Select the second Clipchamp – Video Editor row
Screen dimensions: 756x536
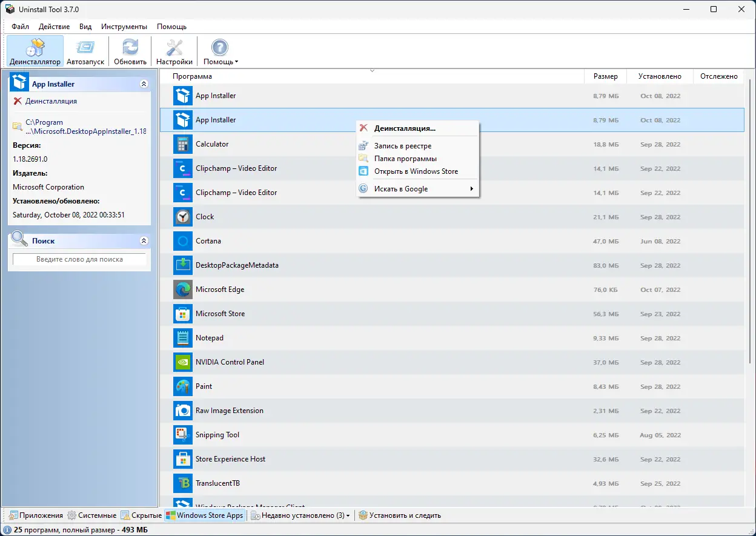[452, 193]
